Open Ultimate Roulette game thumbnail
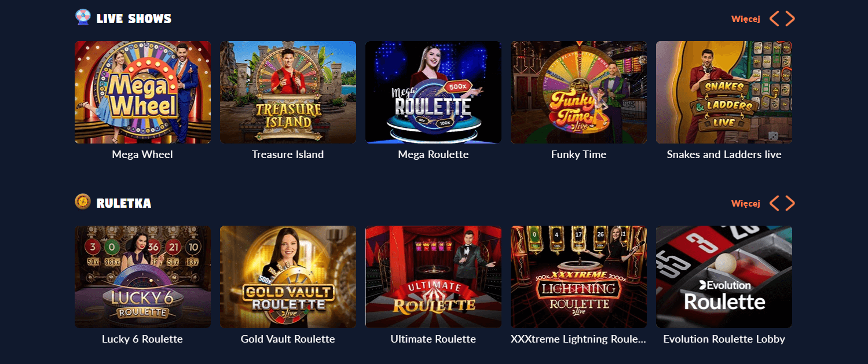Viewport: 868px width, 364px height. [x=433, y=277]
